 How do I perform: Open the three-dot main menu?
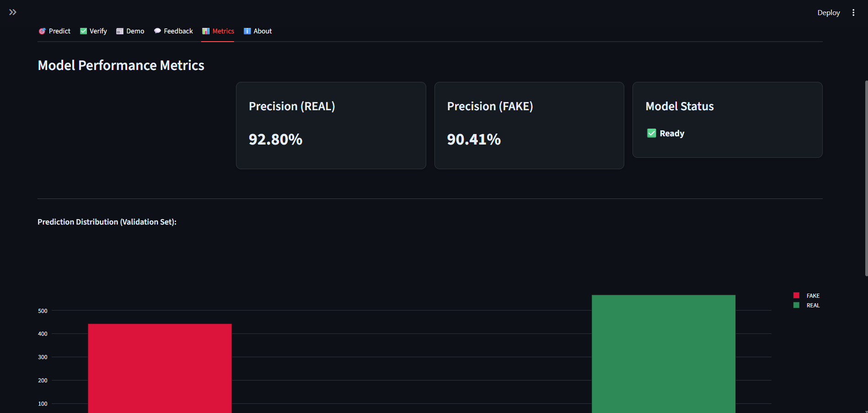853,13
